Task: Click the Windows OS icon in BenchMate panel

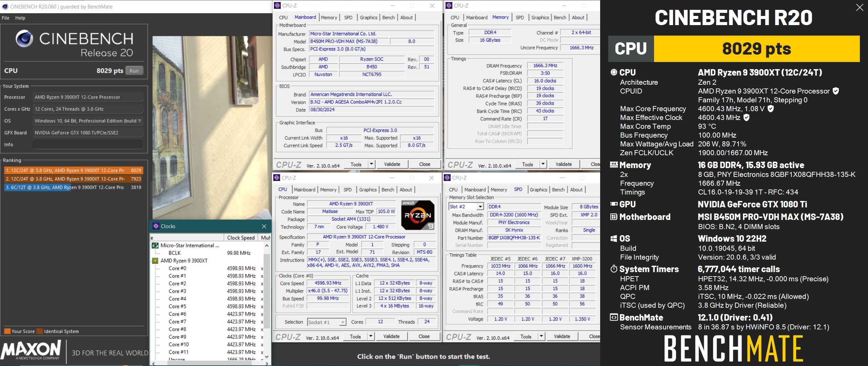Action: [614, 239]
